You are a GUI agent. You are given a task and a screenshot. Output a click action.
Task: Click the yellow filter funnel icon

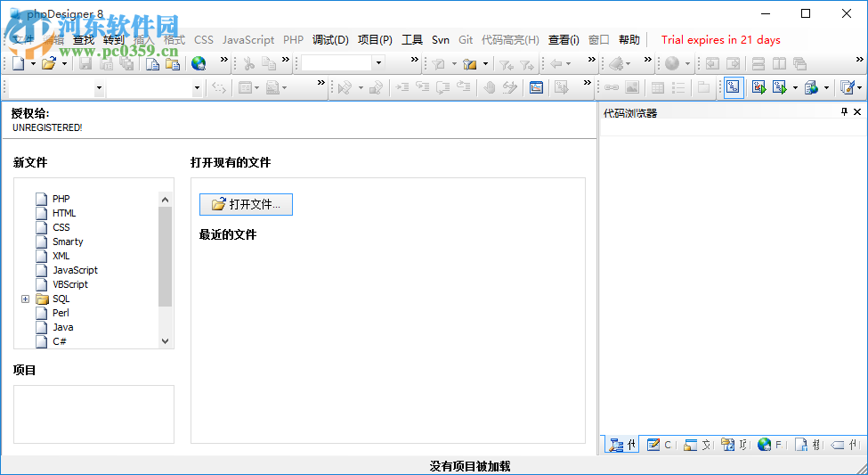point(470,64)
